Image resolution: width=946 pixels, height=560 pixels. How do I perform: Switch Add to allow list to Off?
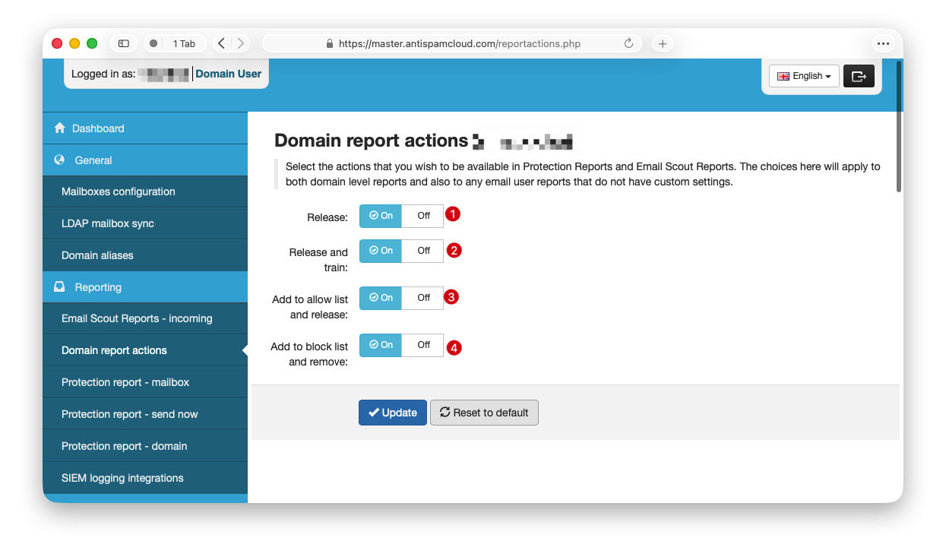422,298
